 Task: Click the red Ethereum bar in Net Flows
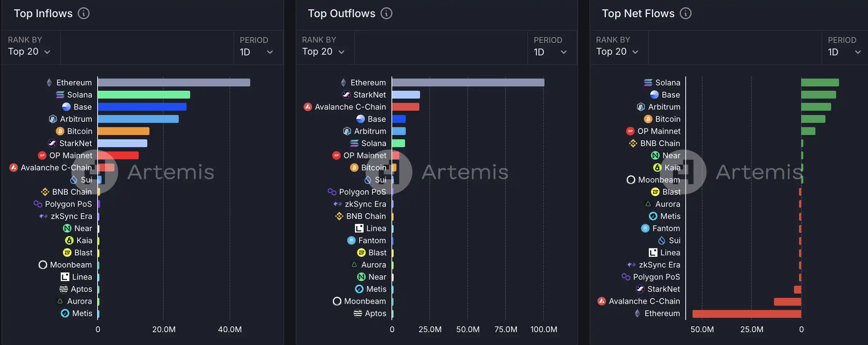coord(746,314)
